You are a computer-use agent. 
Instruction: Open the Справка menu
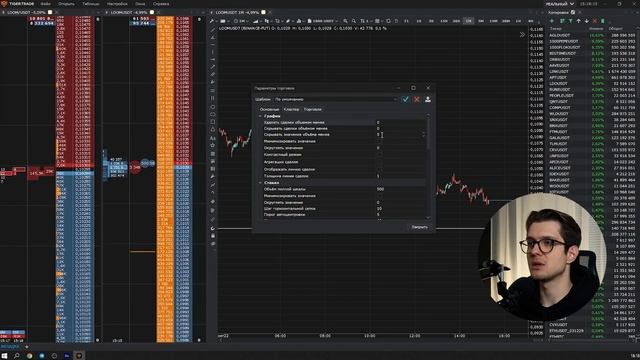pos(161,4)
